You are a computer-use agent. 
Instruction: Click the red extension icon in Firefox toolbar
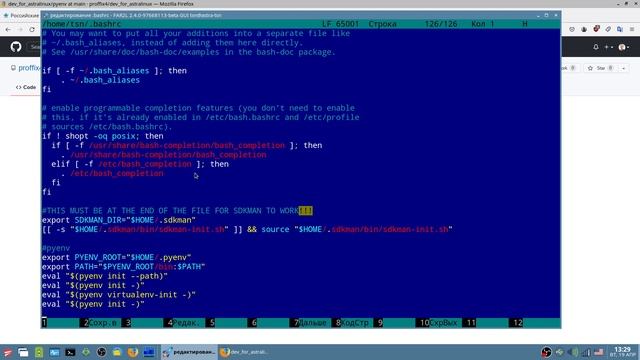[x=596, y=29]
